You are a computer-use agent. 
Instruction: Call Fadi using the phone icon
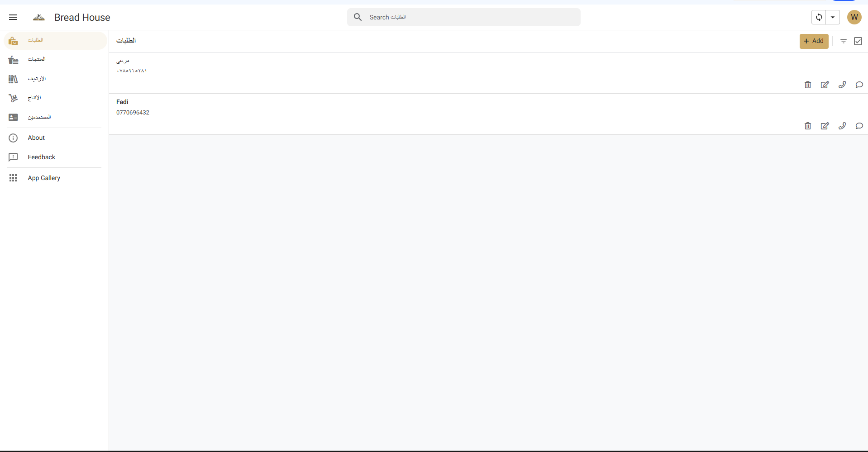click(842, 126)
